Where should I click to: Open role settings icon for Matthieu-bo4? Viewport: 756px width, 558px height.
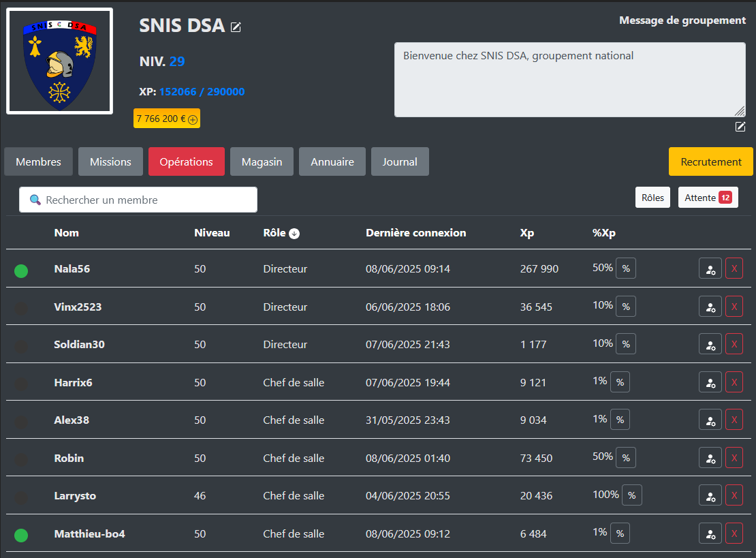click(x=710, y=533)
